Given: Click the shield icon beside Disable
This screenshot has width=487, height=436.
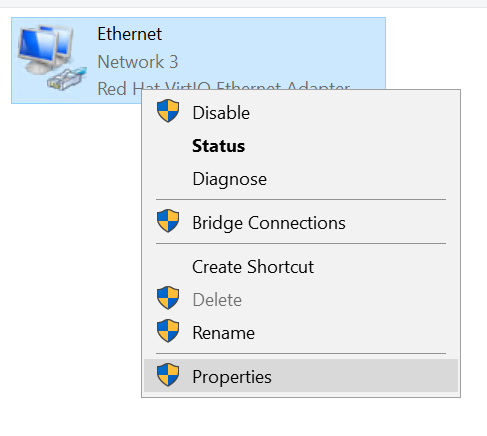Looking at the screenshot, I should click(x=168, y=111).
